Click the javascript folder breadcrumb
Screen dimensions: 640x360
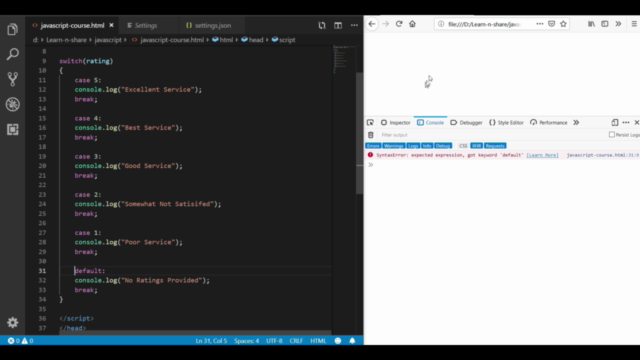108,40
